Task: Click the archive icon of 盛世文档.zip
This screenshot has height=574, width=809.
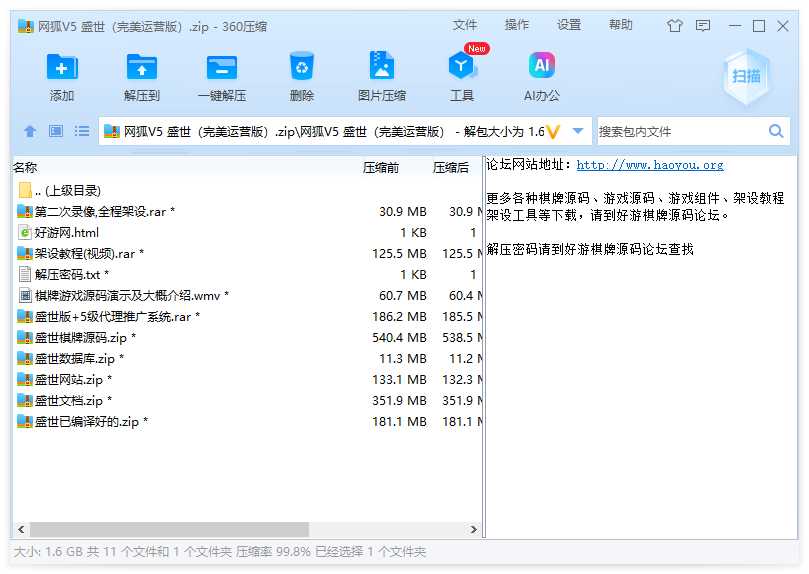Action: (x=25, y=401)
